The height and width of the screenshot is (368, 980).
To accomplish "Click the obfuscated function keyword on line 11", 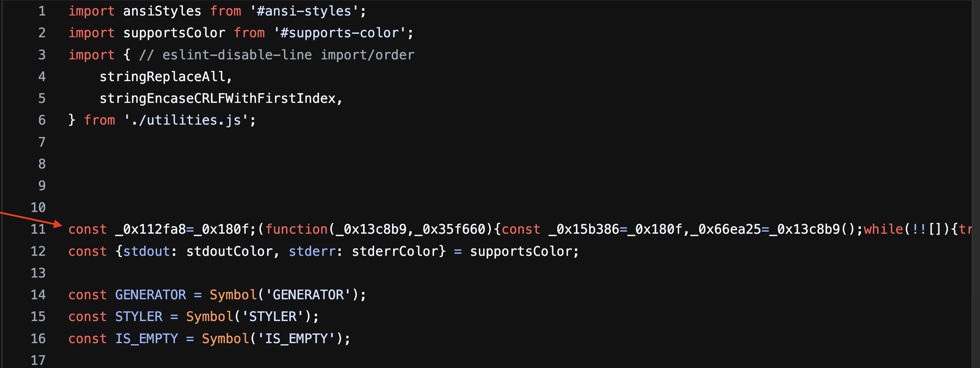I will tap(296, 230).
